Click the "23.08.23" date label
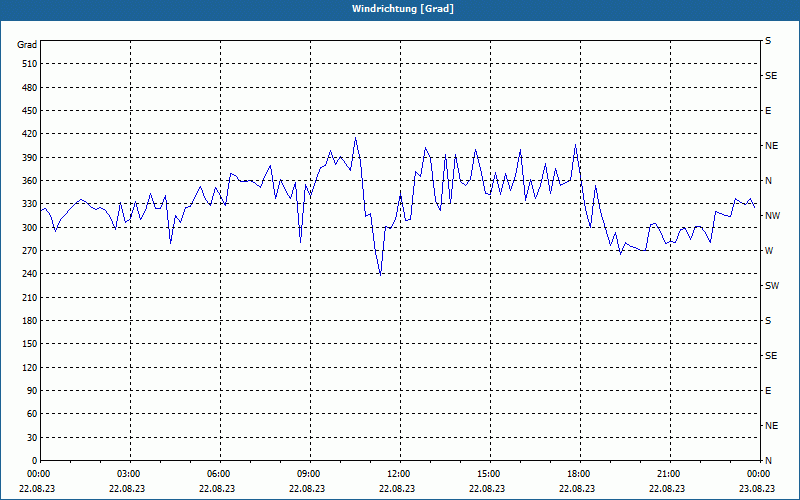Viewport: 800px width, 500px height. (757, 488)
